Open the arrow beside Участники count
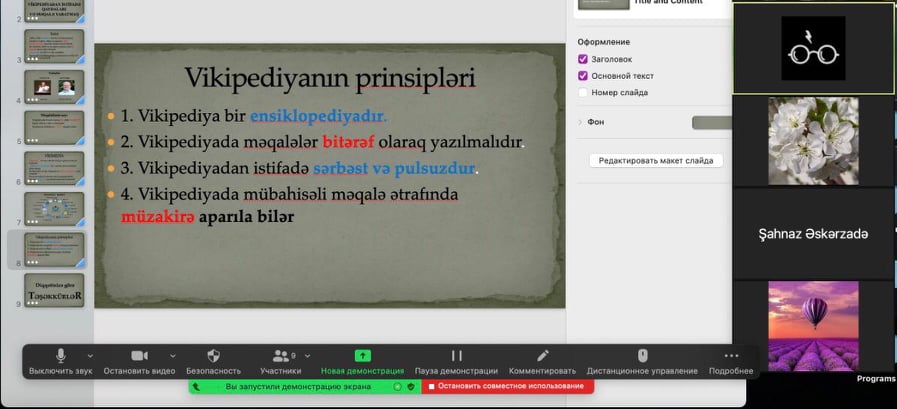The width and height of the screenshot is (897, 409). [x=308, y=356]
